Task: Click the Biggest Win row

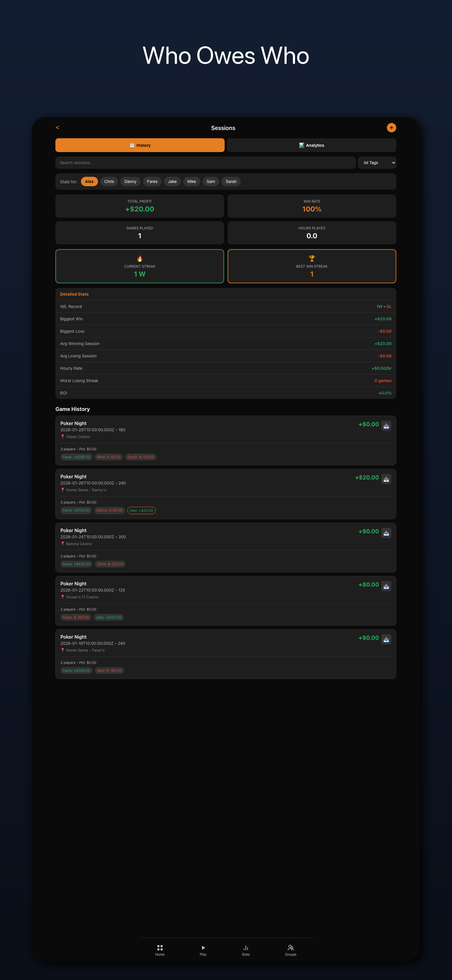Action: (x=226, y=319)
